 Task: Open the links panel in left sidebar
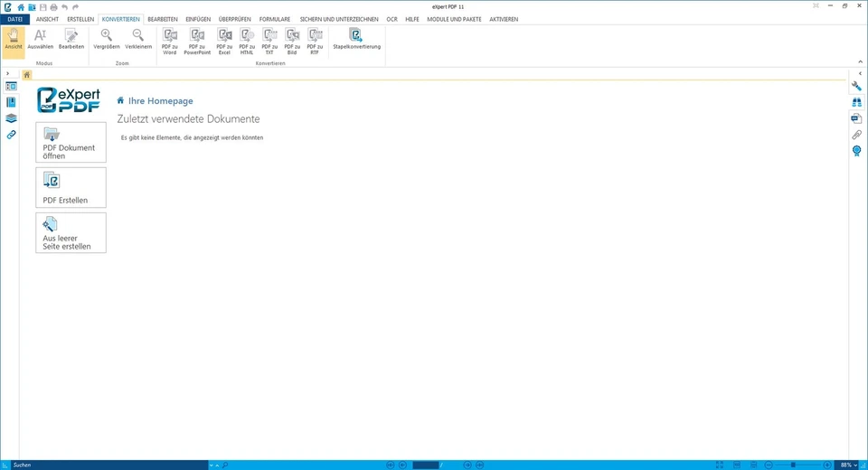11,135
